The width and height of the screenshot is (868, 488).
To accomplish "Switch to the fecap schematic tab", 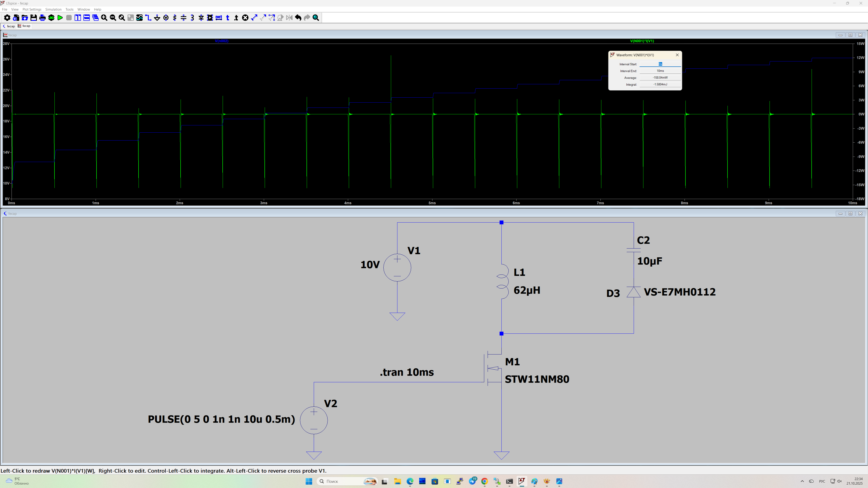I will (x=9, y=26).
